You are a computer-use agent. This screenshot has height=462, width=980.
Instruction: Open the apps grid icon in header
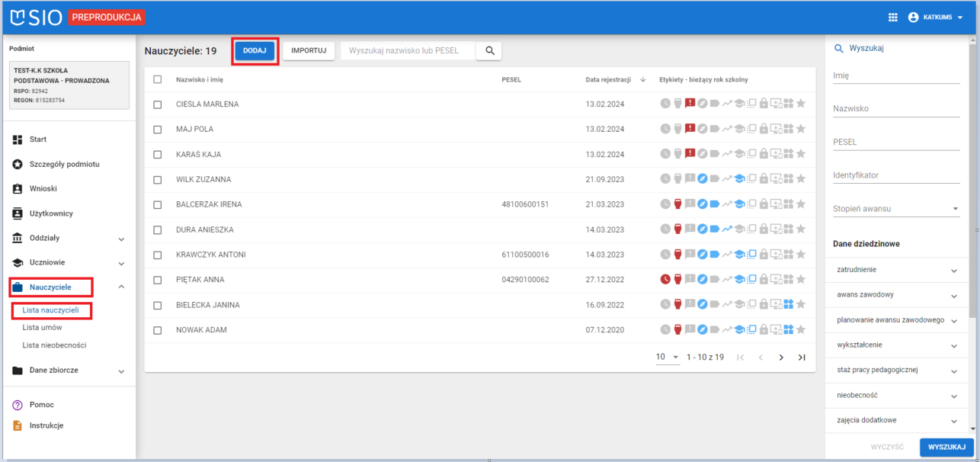[x=893, y=18]
